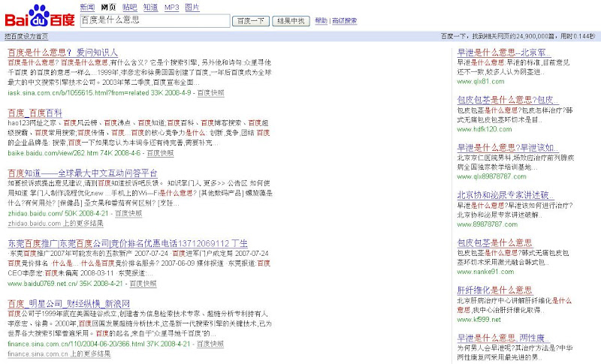The image size is (601, 364).
Task: Open 百度快照 for www.baidu0769.net result
Action: pos(143,284)
